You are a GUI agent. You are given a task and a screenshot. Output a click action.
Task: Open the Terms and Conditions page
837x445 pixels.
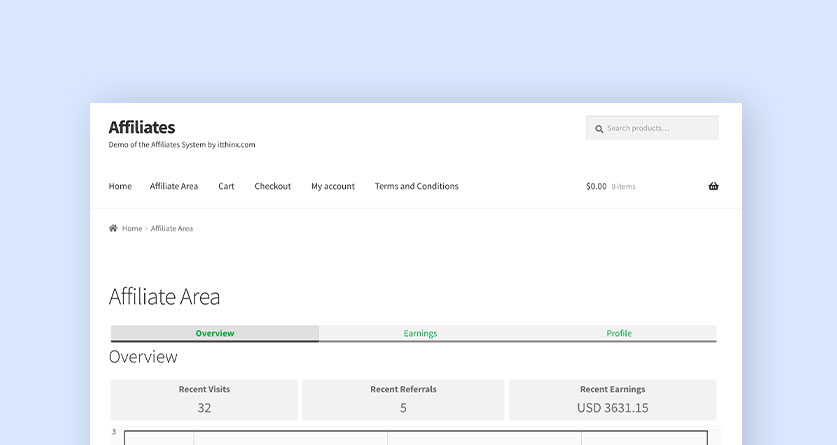point(416,186)
